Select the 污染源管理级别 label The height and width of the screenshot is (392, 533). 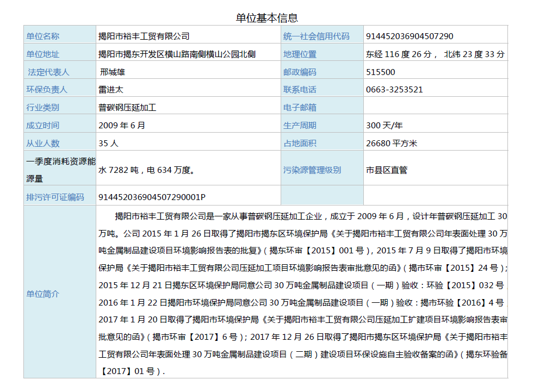[312, 170]
